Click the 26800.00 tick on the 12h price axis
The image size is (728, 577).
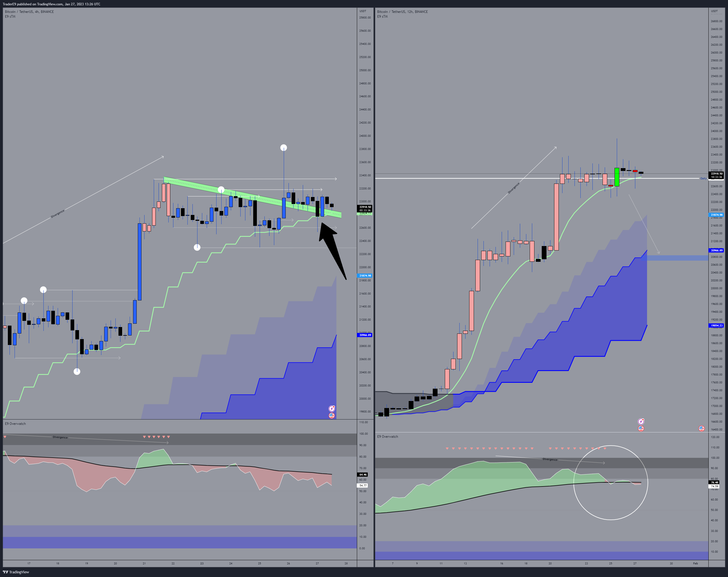pyautogui.click(x=717, y=21)
